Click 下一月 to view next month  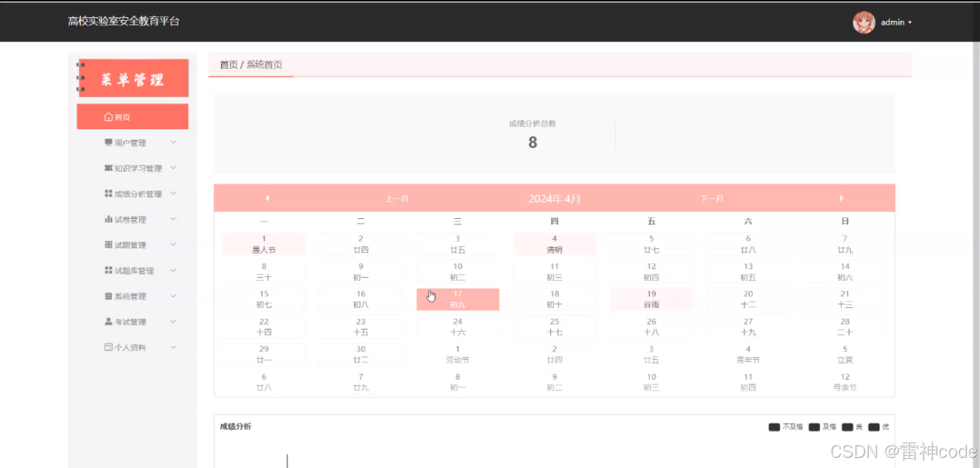coord(712,198)
